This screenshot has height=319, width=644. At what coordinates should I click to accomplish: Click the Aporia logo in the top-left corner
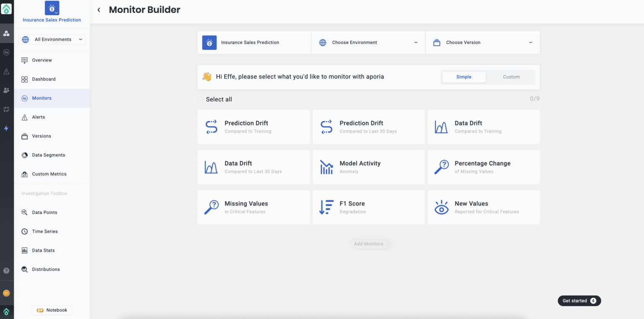(x=6, y=8)
